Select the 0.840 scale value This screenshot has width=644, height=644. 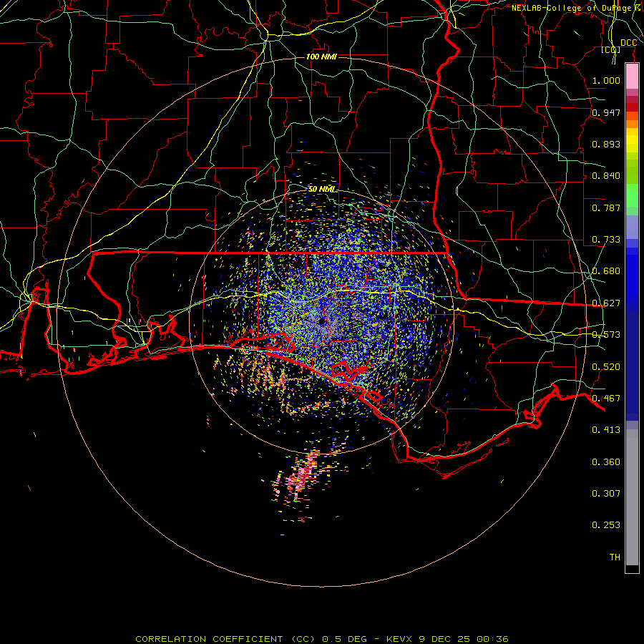click(x=606, y=176)
